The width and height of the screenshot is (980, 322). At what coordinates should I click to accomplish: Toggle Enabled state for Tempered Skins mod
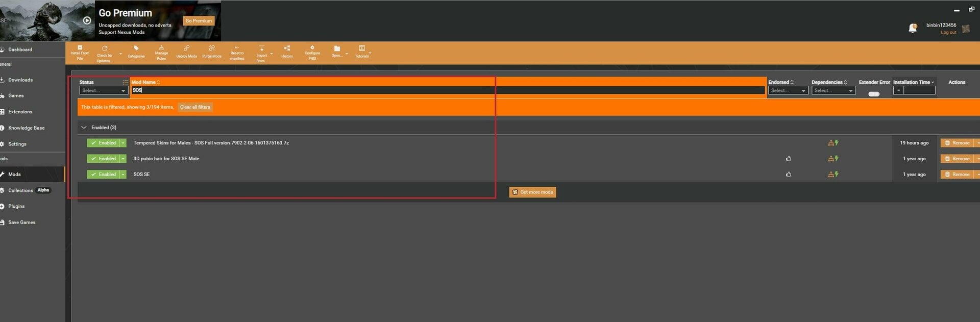point(103,143)
